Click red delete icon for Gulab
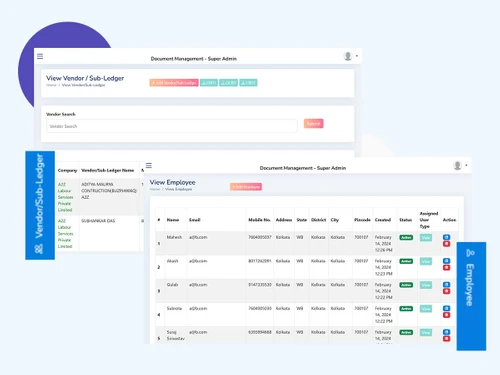This screenshot has width=500, height=375. [x=446, y=291]
